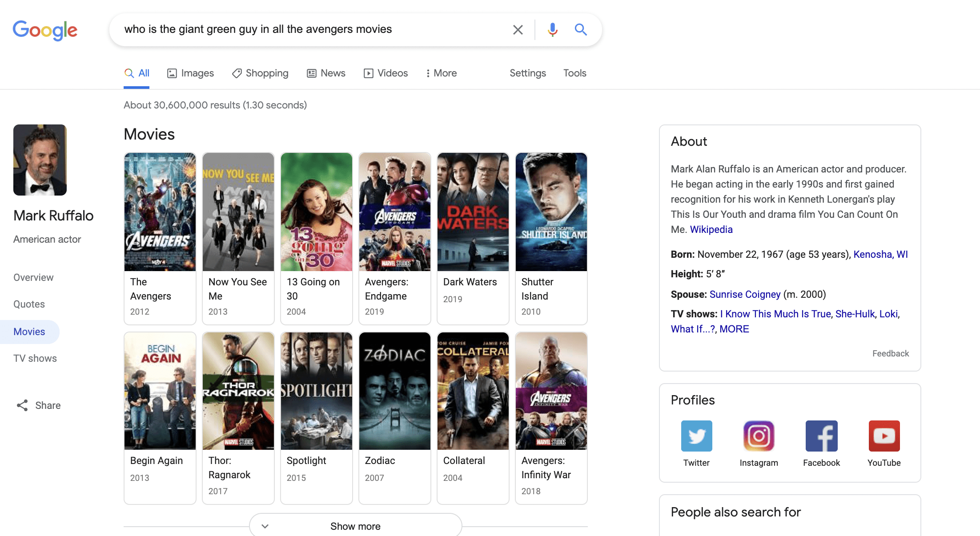This screenshot has height=536, width=980.
Task: Start voice search with microphone icon
Action: (552, 30)
